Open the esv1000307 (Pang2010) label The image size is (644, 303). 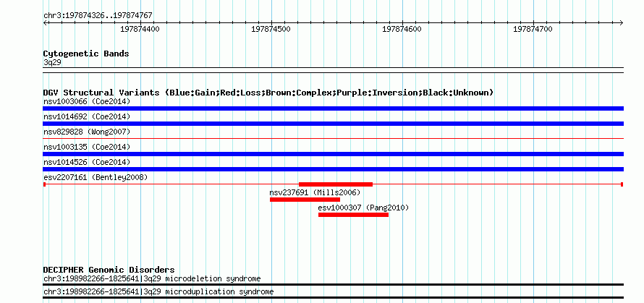363,208
